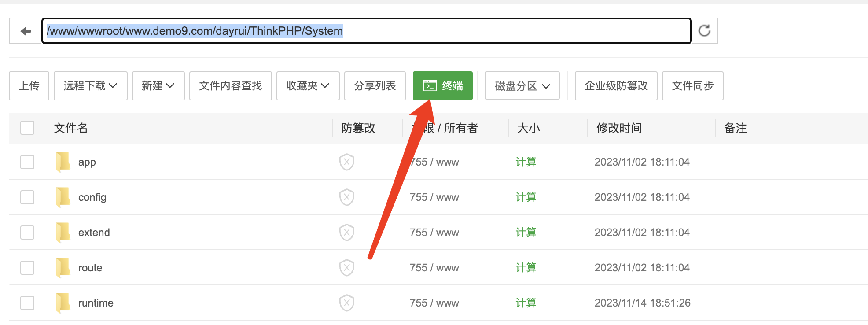
Task: Open the app folder icon
Action: [63, 162]
